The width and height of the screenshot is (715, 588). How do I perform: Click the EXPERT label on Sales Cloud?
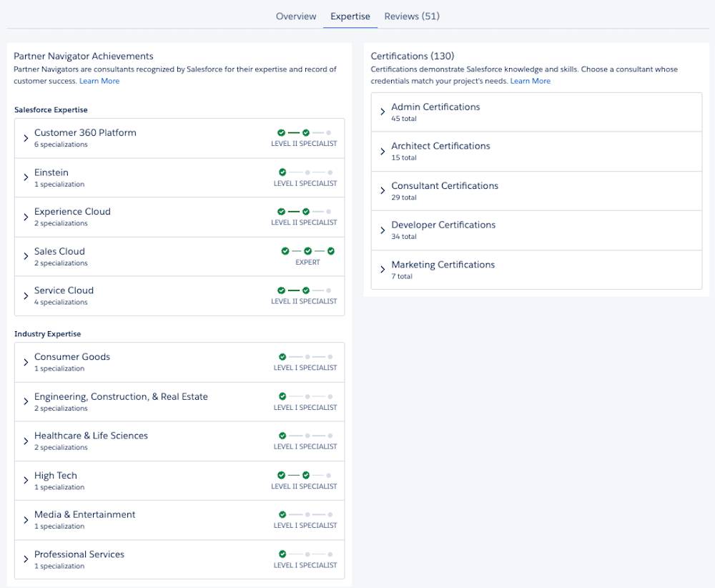click(x=307, y=263)
